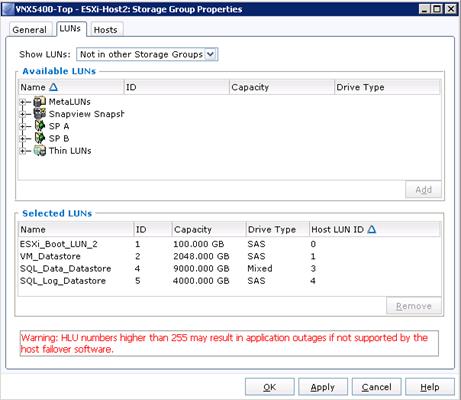This screenshot has height=400, width=461.
Task: Click the Name column sort triangle in Available LUNs
Action: point(53,87)
